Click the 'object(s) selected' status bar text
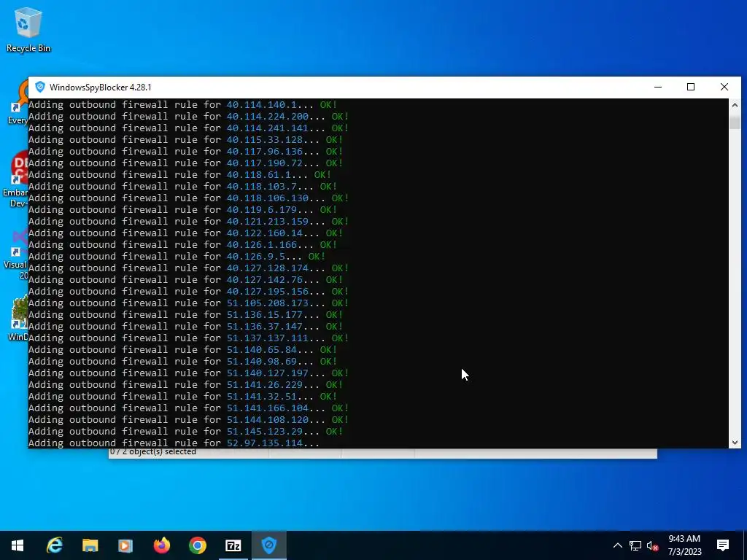Viewport: 747px width, 560px height. coord(153,452)
